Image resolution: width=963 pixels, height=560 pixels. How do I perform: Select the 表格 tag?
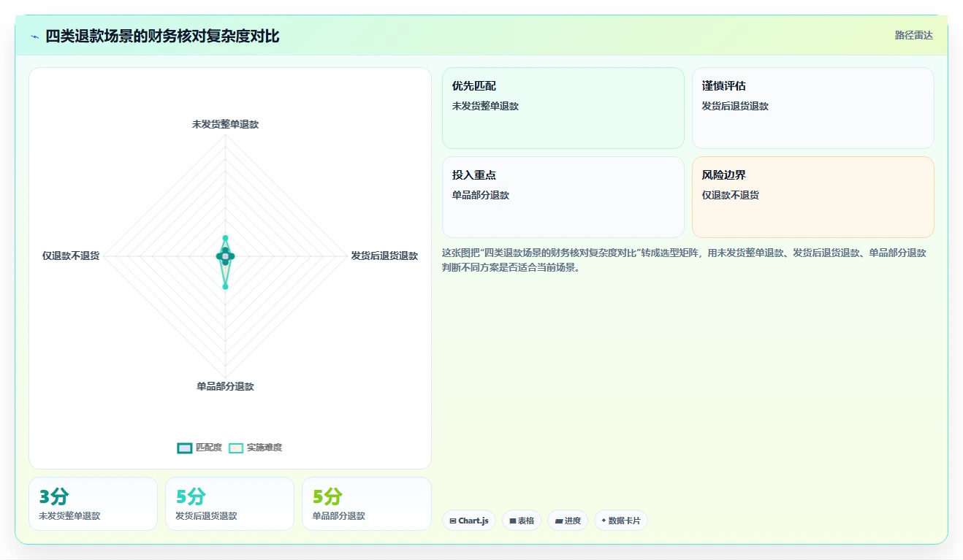click(522, 521)
